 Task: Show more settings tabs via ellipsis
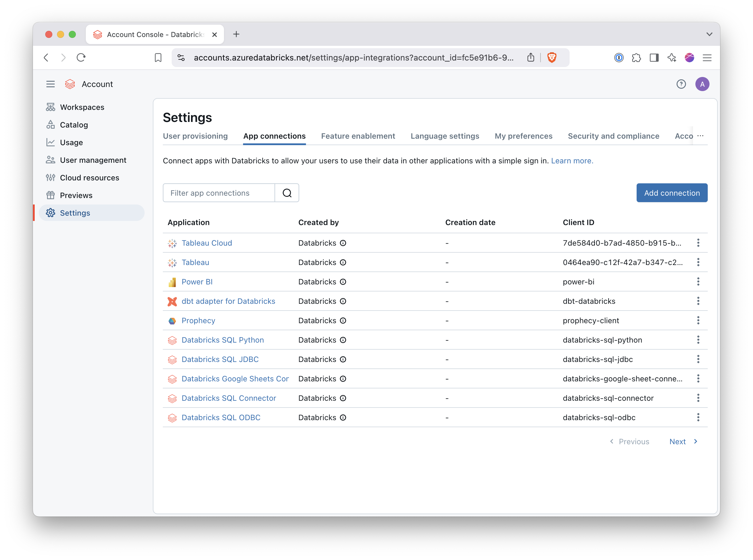(700, 136)
